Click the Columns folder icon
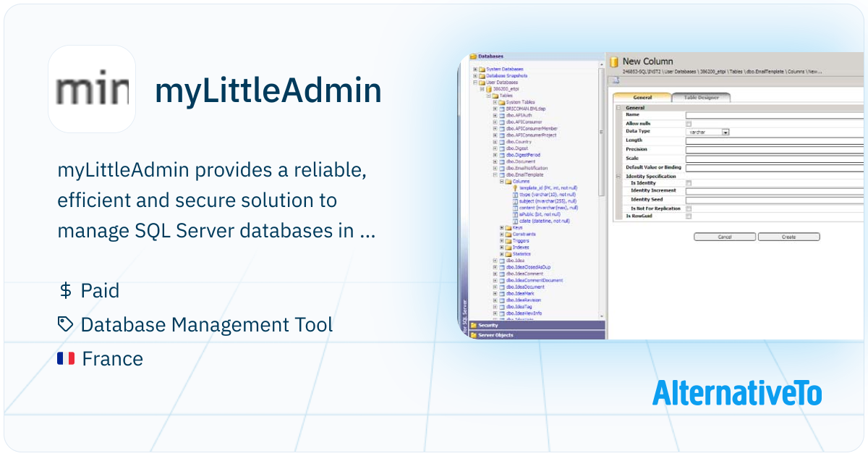 (x=509, y=181)
